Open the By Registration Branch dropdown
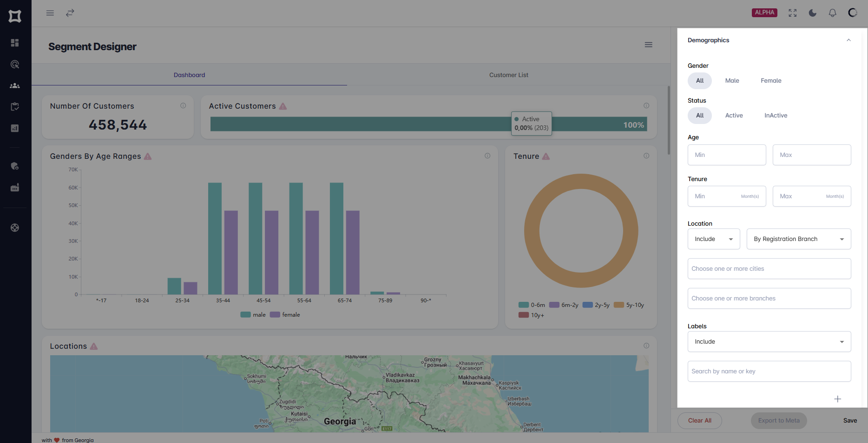 click(x=798, y=239)
